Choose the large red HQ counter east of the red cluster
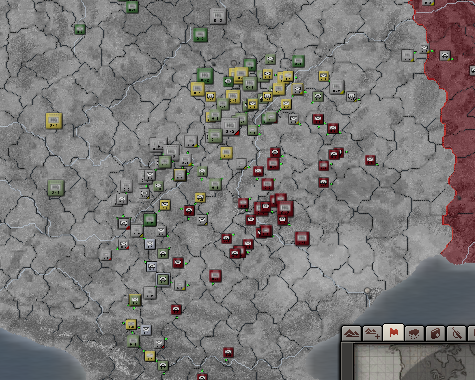Viewport: 475px width, 380px height. [x=302, y=239]
